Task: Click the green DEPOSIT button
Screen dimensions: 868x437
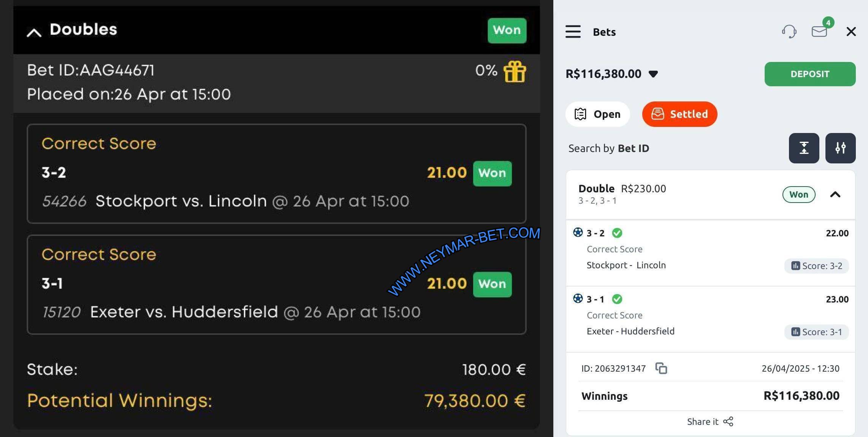Action: [x=810, y=74]
